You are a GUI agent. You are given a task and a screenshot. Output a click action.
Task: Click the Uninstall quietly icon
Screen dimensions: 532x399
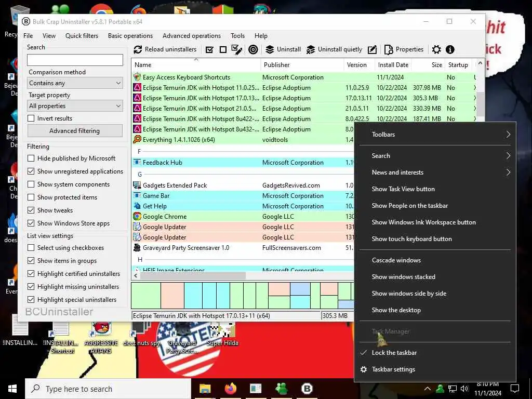[311, 50]
